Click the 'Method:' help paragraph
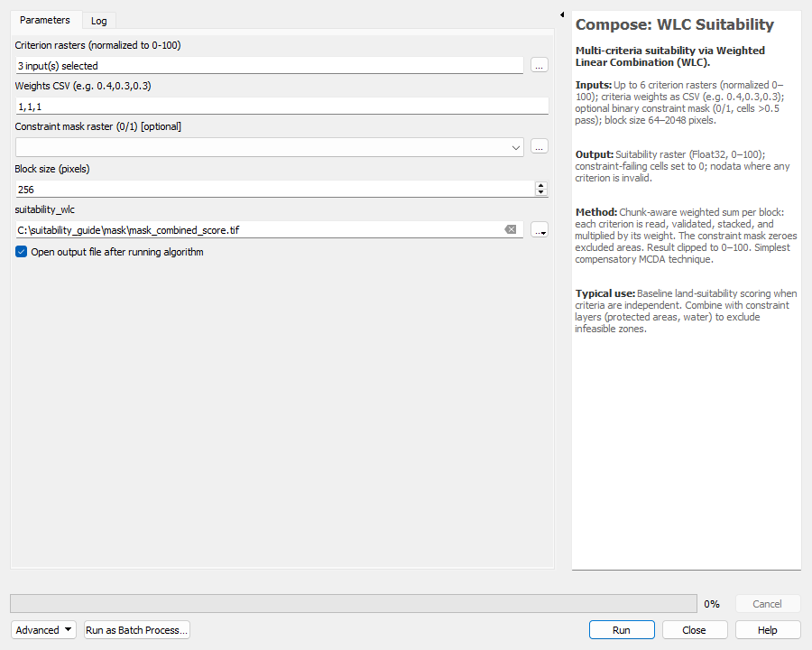 pos(687,236)
